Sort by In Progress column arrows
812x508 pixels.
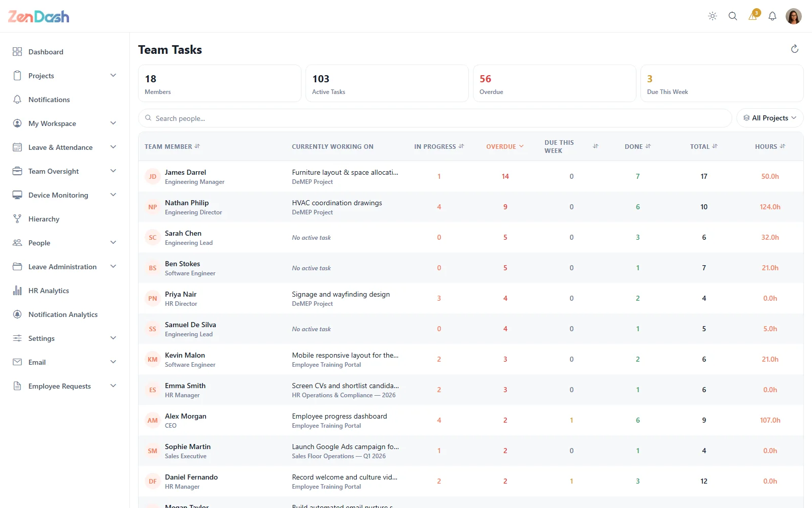coord(461,146)
